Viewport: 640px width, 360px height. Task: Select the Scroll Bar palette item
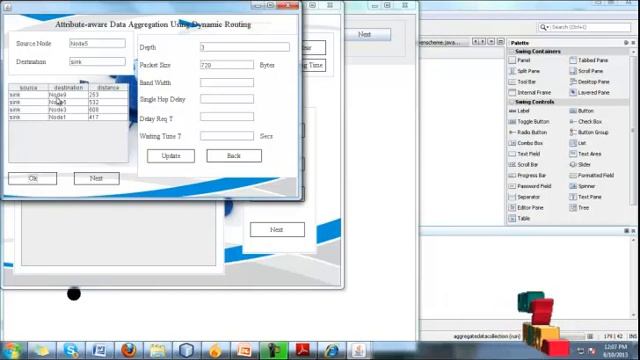(x=523, y=165)
